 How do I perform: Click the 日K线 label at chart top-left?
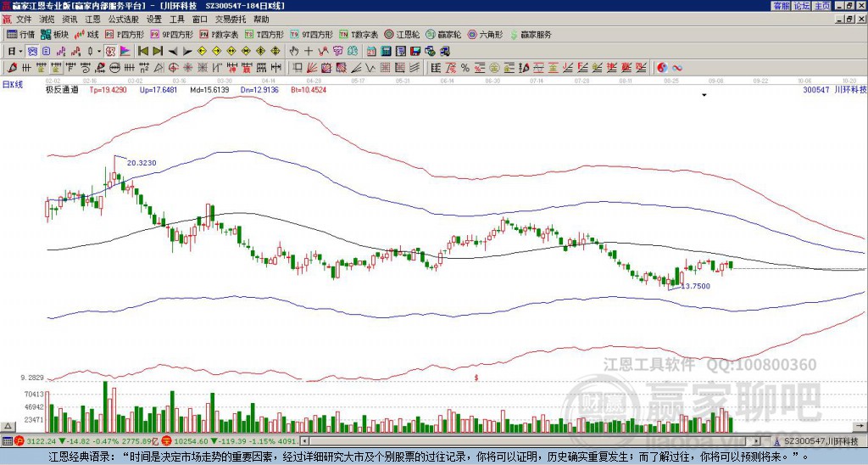[12, 84]
